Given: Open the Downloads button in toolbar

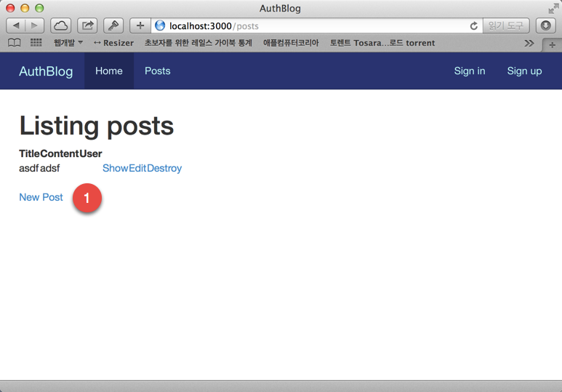Looking at the screenshot, I should [545, 25].
